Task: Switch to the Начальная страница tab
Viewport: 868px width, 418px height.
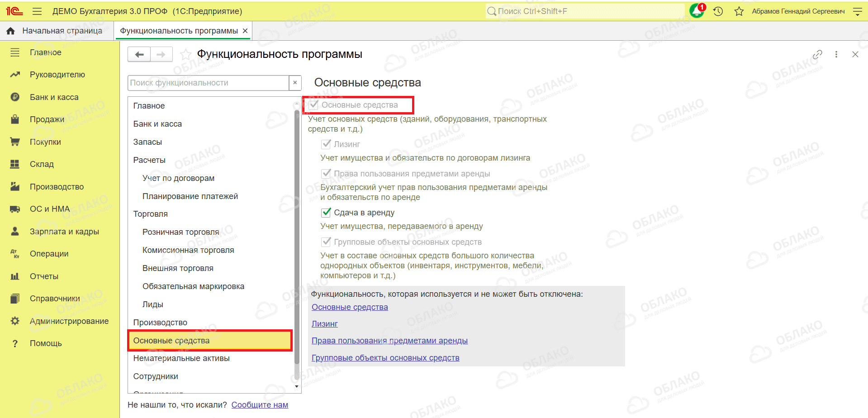Action: point(57,31)
